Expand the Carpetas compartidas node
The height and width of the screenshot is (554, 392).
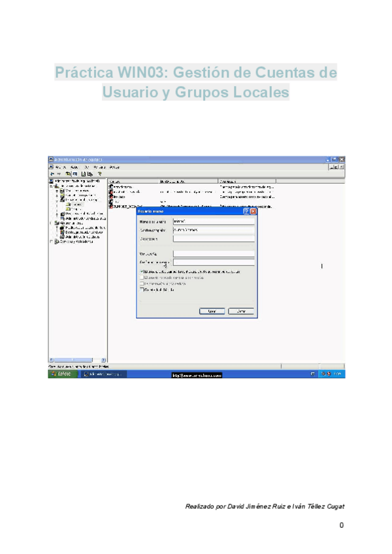[x=57, y=195]
